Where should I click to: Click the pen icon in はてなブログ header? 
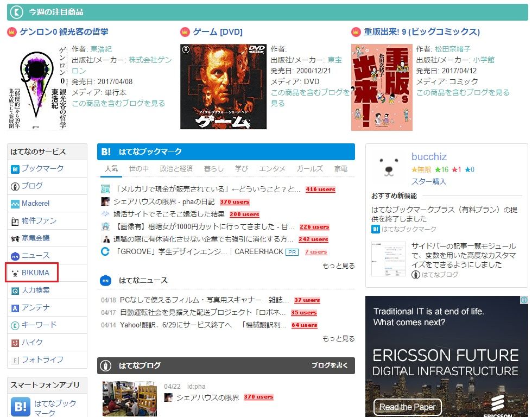(106, 365)
